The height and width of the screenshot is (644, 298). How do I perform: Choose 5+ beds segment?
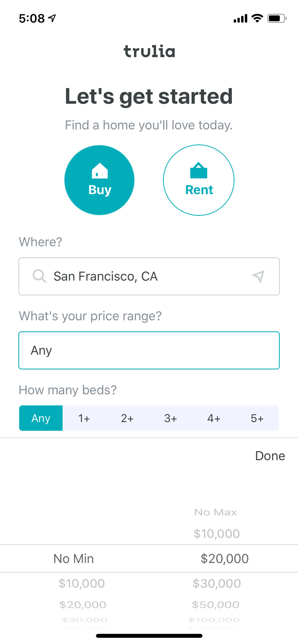[257, 418]
